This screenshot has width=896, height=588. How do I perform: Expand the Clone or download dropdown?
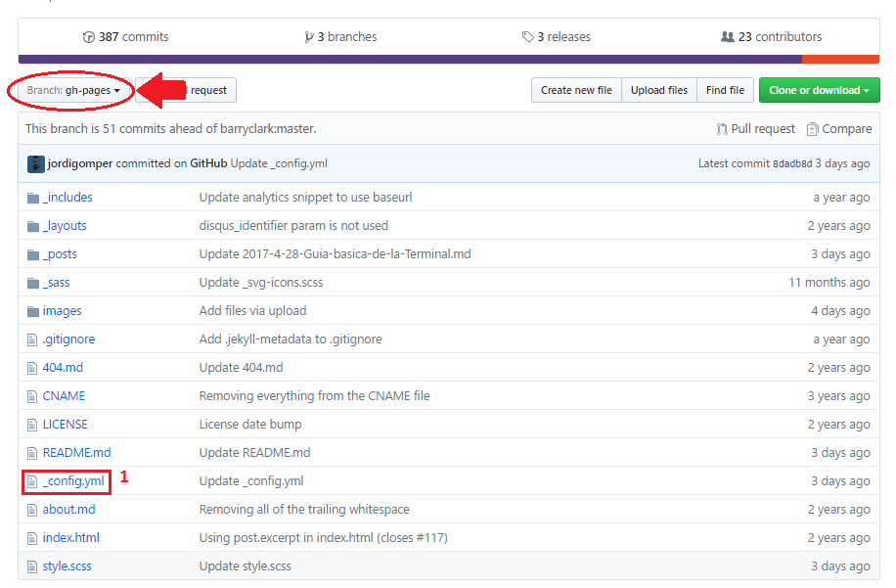click(819, 90)
